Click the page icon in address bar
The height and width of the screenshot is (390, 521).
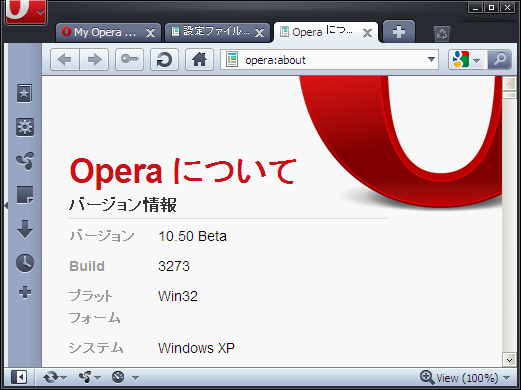[x=232, y=60]
